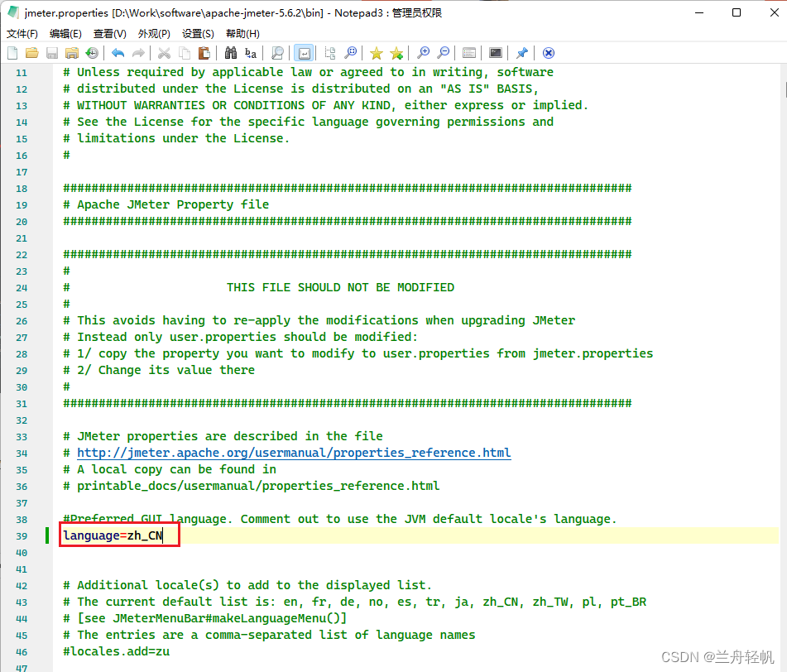Open the 查看(V) menu
Screen dimensions: 787x672
(110, 34)
